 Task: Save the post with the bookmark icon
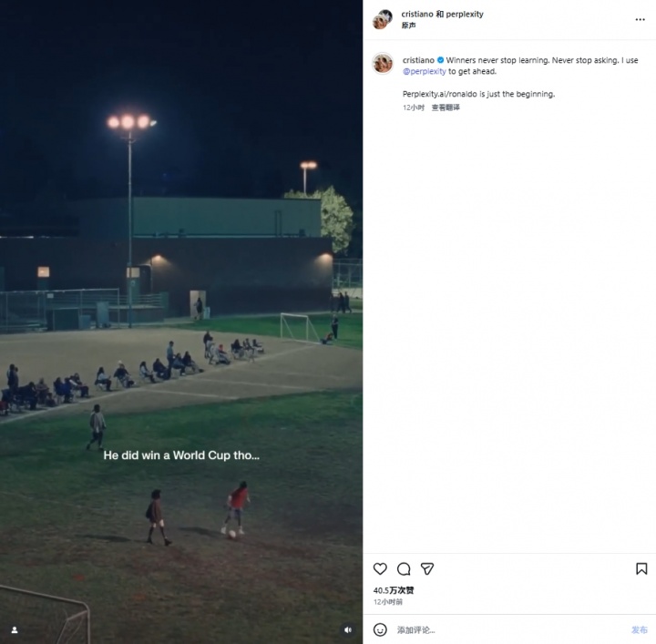[x=641, y=568]
